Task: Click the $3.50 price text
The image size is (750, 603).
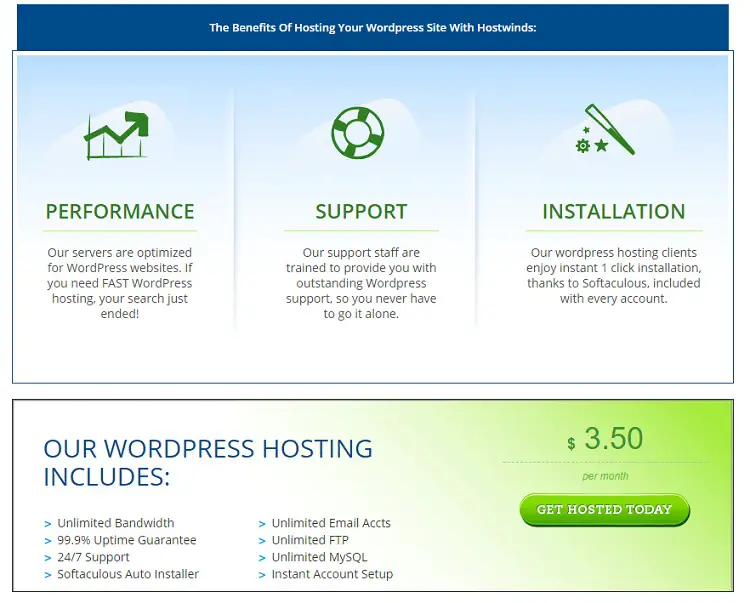Action: [605, 439]
